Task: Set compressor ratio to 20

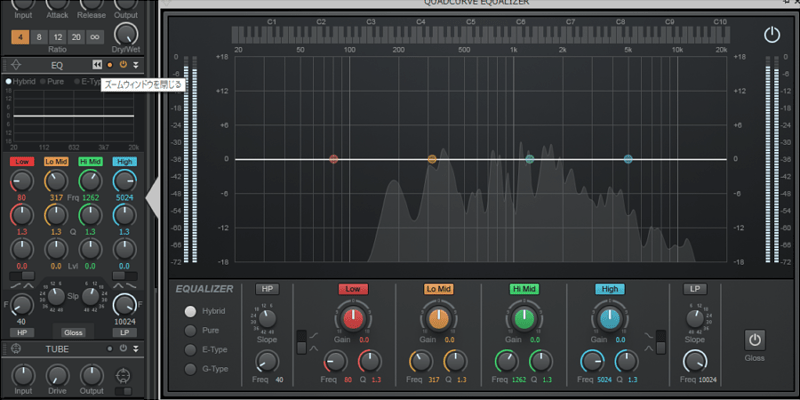Action: pyautogui.click(x=76, y=37)
